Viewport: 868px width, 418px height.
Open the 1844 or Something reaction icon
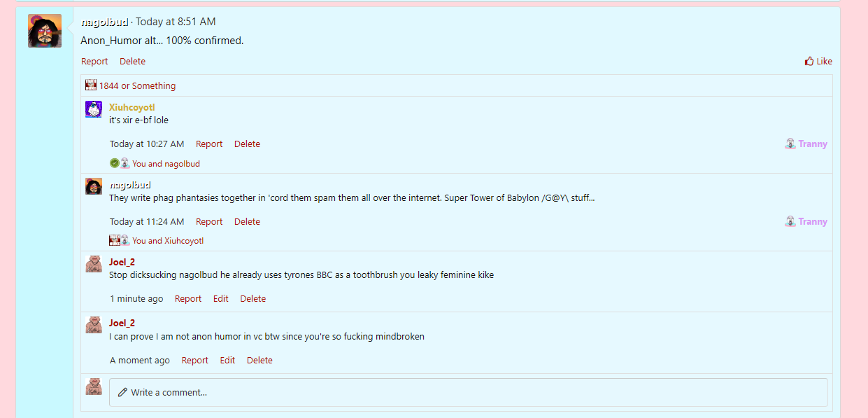(x=91, y=85)
